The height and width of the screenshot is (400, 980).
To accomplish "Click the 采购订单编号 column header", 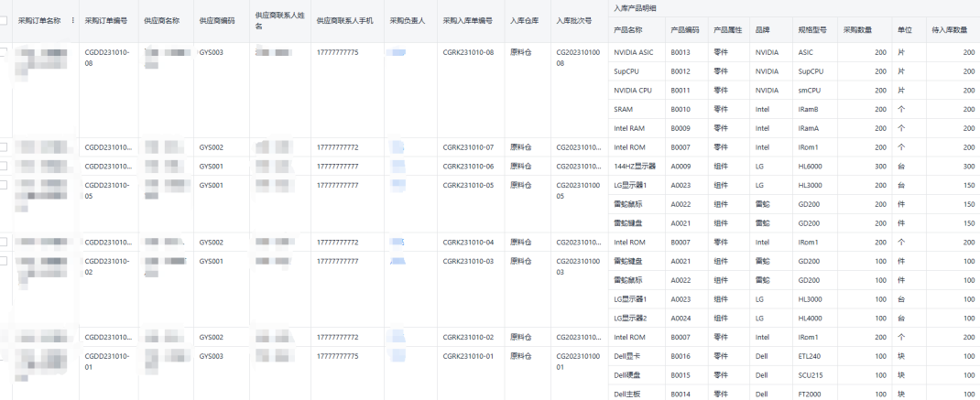I will (x=105, y=19).
